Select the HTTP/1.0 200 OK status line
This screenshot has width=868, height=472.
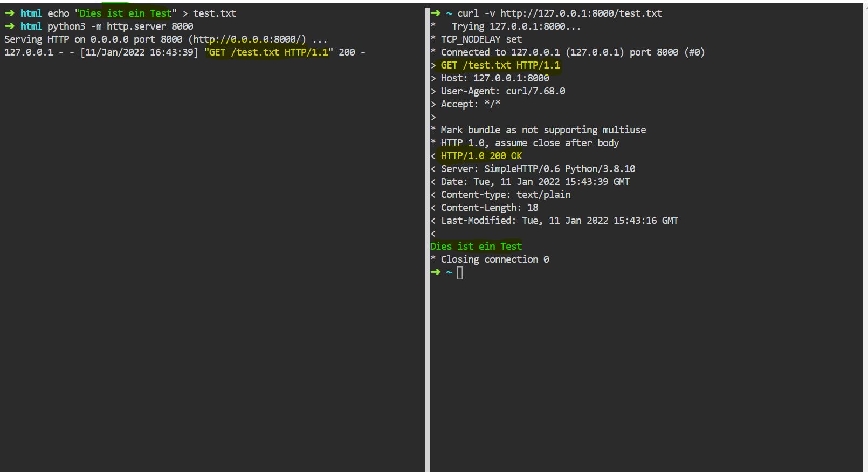coord(481,156)
